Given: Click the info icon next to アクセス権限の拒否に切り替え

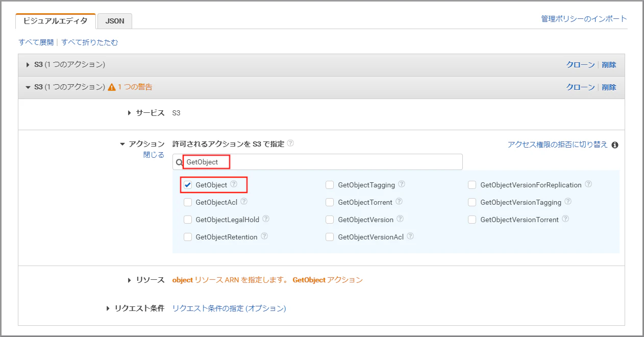Looking at the screenshot, I should pos(615,145).
